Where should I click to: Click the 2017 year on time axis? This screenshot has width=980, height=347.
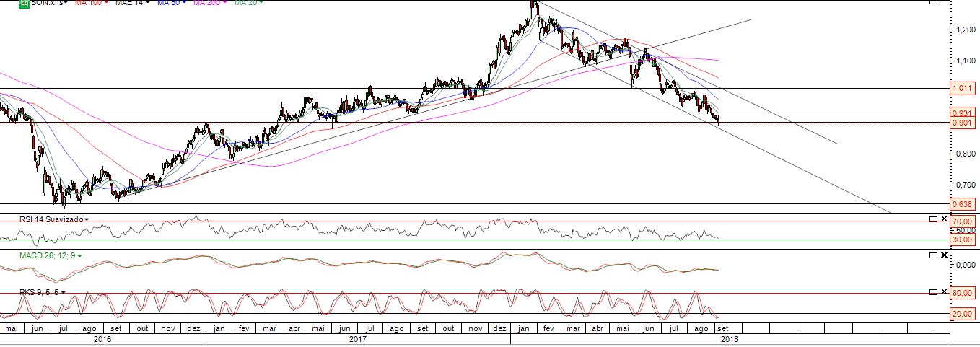(358, 338)
